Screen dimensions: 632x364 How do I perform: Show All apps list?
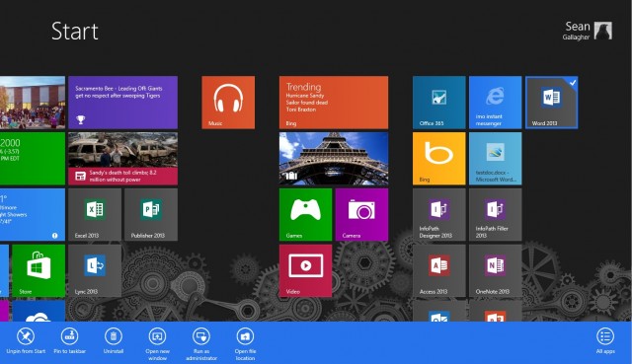605,341
